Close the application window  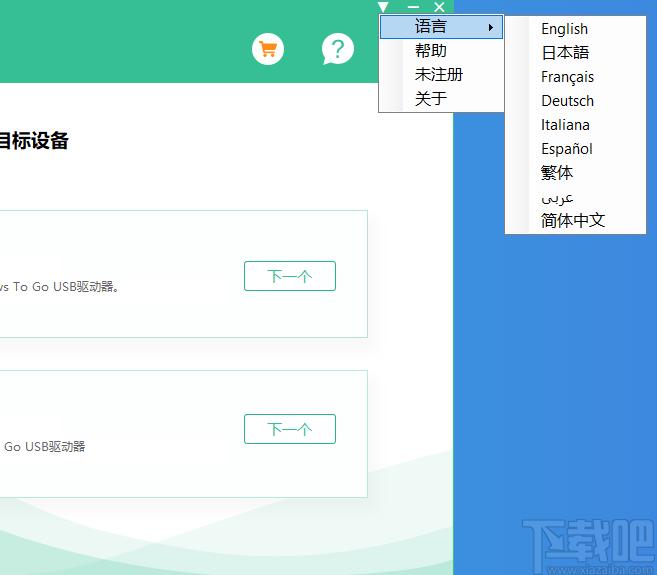pos(439,8)
